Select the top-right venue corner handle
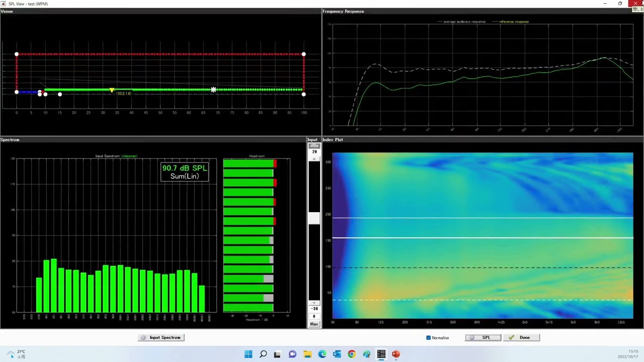Screen dimensions: 644x362 [x=303, y=54]
